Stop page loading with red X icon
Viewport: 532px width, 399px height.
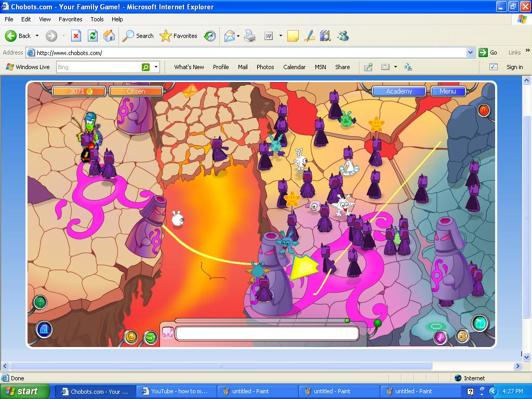tap(76, 36)
